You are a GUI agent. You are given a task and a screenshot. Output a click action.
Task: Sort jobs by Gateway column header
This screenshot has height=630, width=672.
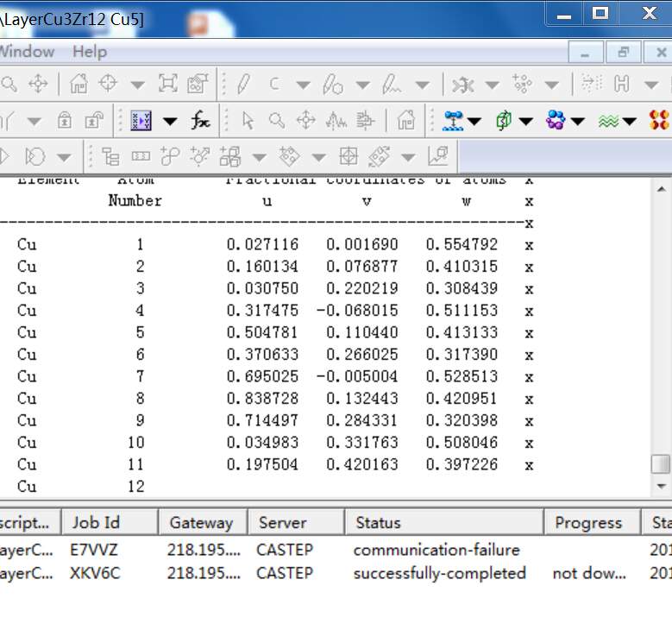203,522
